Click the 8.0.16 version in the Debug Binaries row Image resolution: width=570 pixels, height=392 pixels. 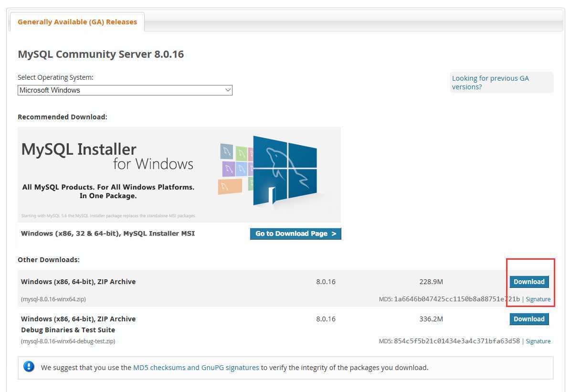click(x=326, y=319)
